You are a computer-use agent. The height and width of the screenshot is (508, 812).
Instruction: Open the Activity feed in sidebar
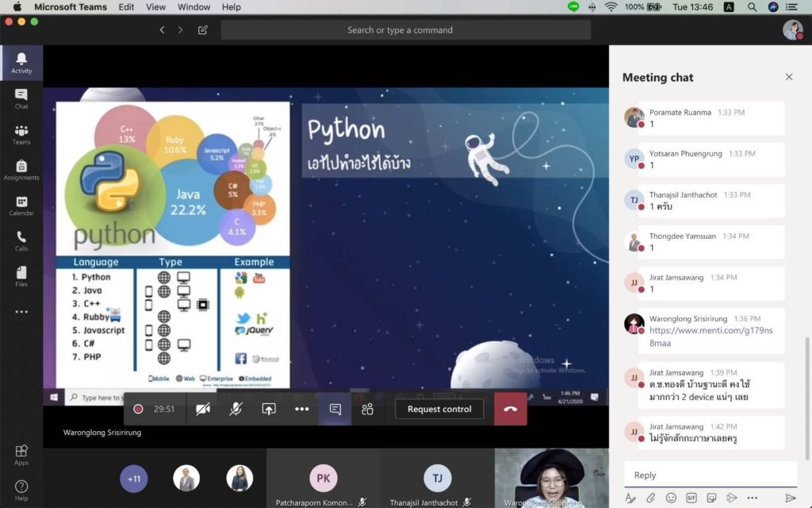click(x=21, y=63)
